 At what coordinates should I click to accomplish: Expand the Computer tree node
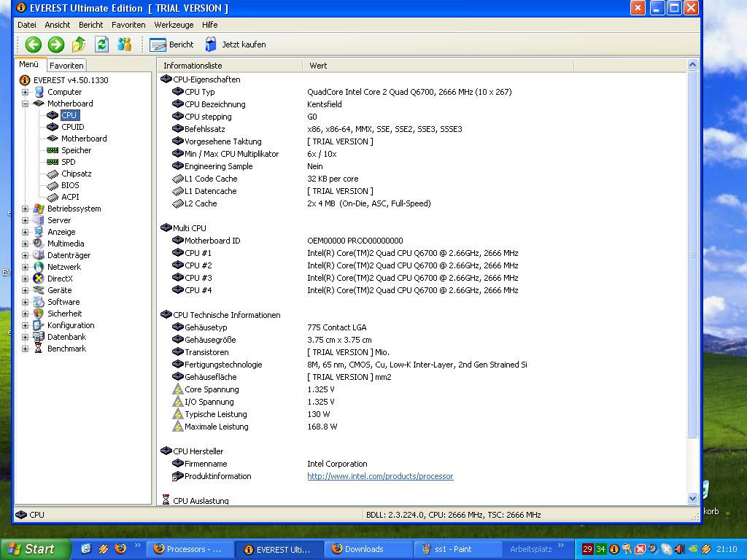pos(26,92)
